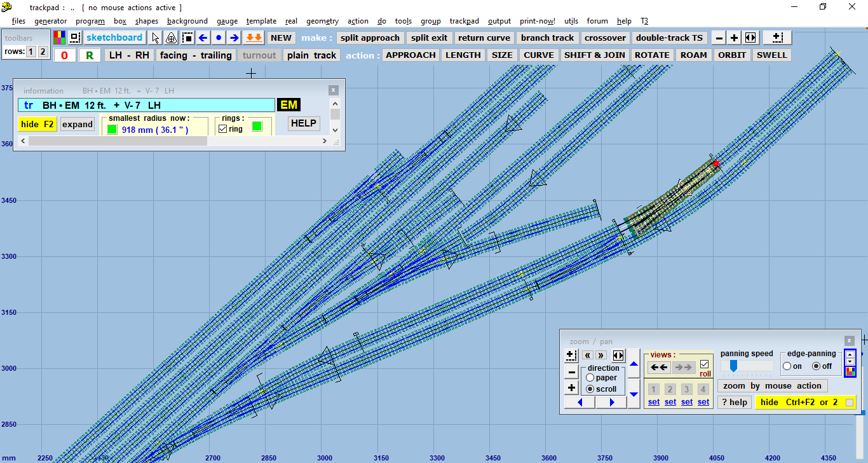Image resolution: width=868 pixels, height=463 pixels.
Task: Select the scroll direction radio button
Action: pos(590,389)
